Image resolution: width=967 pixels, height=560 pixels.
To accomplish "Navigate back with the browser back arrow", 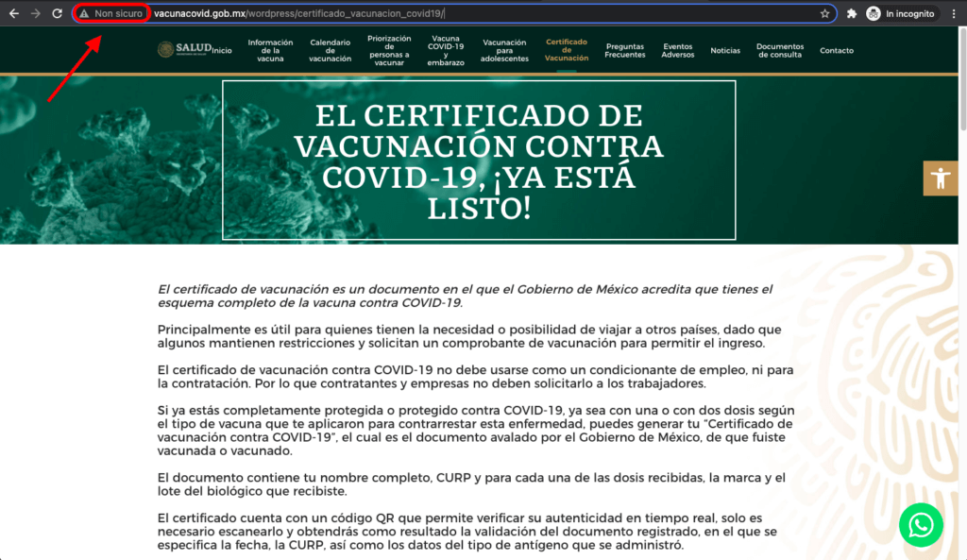I will (x=12, y=13).
